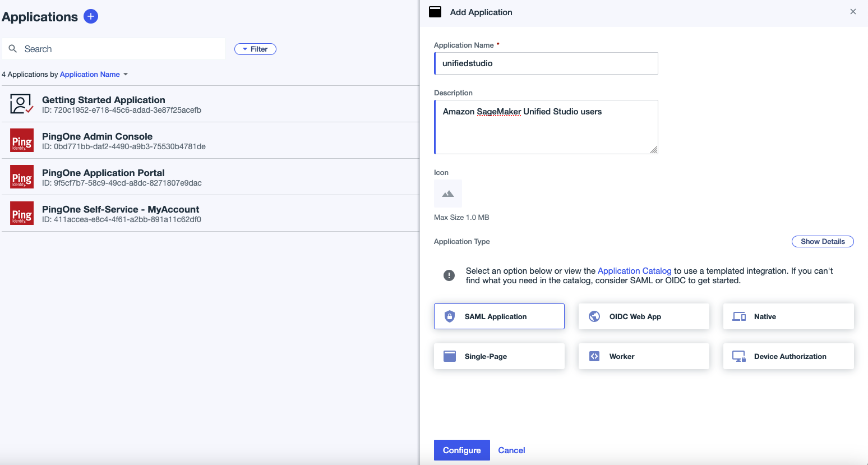Select the SAML Application option

[x=498, y=316]
